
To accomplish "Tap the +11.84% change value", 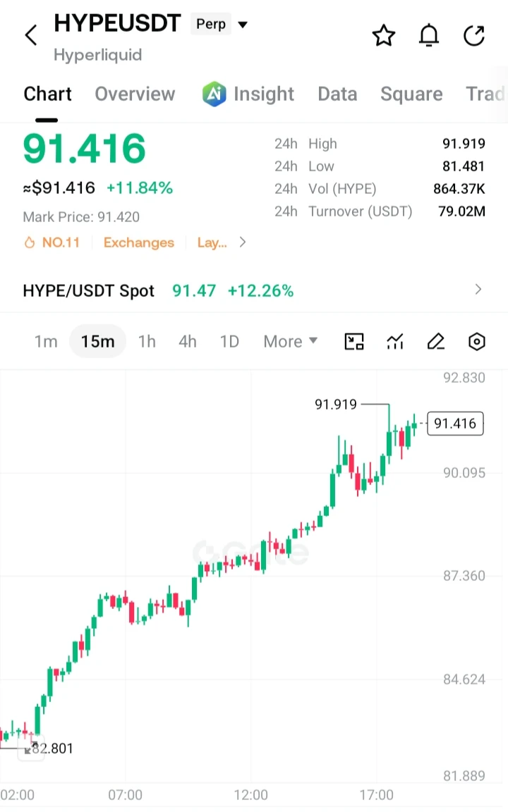I will pos(140,187).
